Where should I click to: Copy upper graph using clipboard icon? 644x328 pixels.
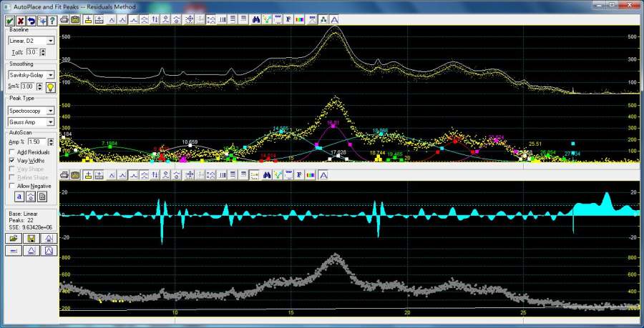tap(75, 19)
